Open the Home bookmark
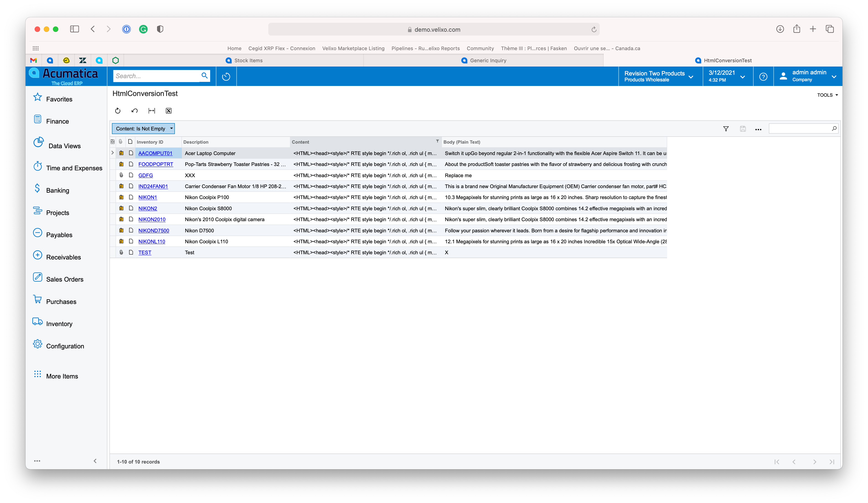 [234, 48]
